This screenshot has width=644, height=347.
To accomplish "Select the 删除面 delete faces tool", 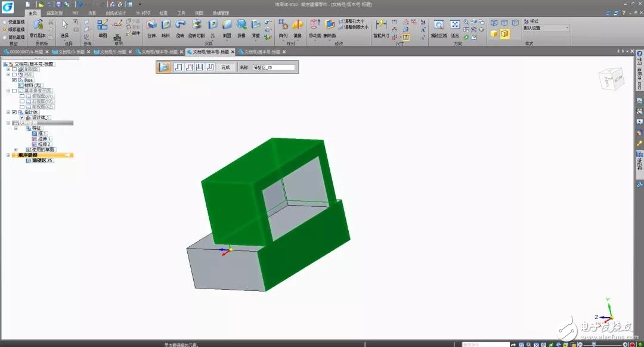I will 329,29.
